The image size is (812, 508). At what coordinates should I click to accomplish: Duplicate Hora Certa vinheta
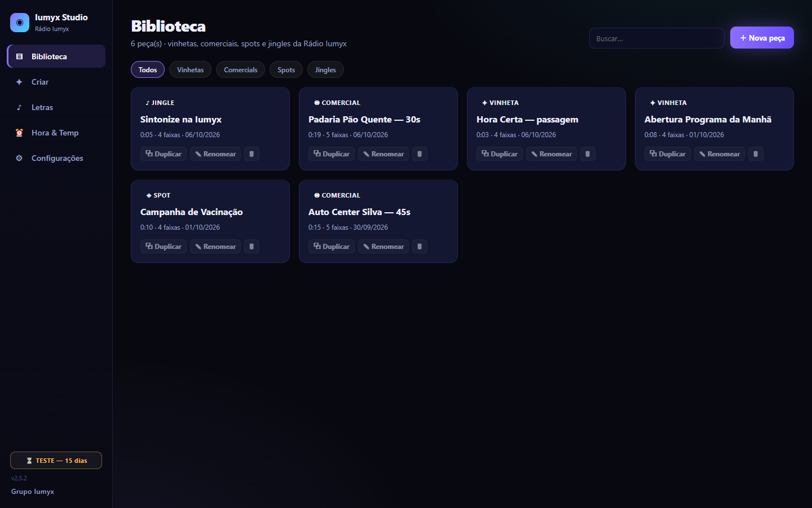coord(500,154)
